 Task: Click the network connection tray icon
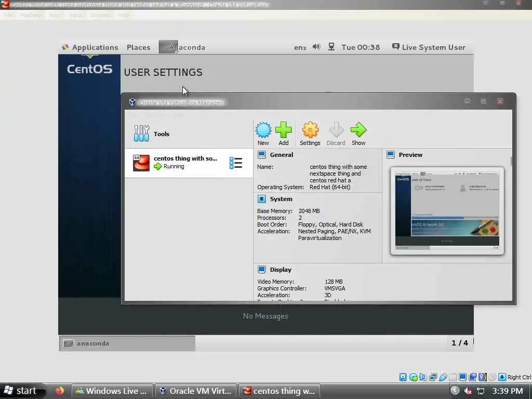tap(481, 391)
